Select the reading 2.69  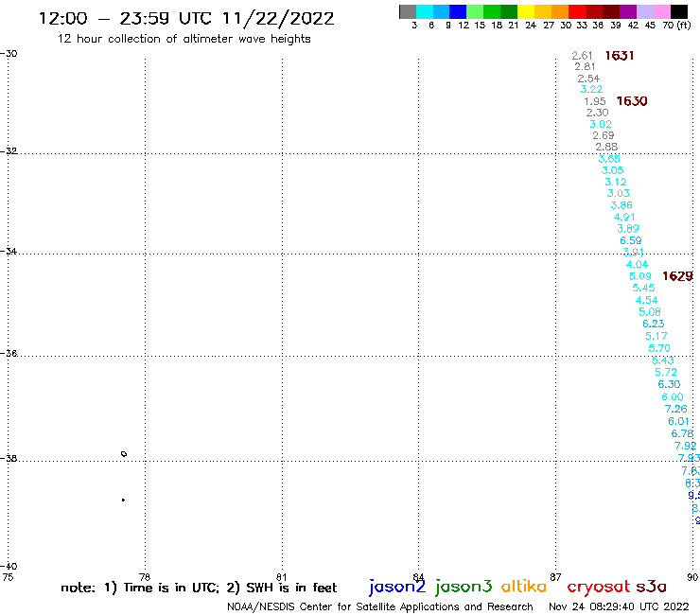[604, 135]
